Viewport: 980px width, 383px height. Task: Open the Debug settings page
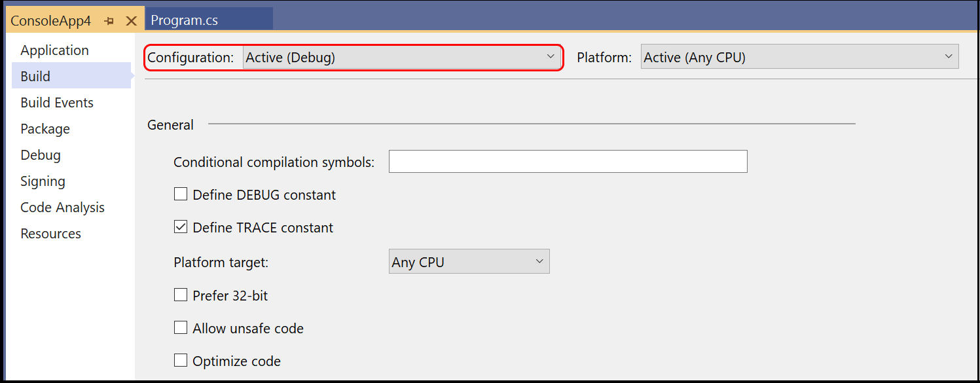[x=71, y=155]
